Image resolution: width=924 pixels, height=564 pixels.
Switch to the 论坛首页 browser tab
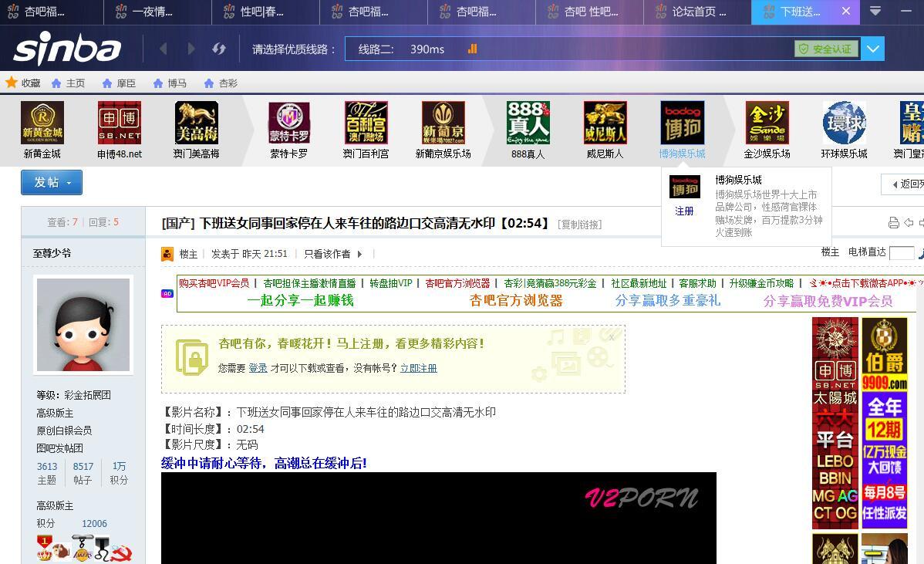pyautogui.click(x=694, y=12)
